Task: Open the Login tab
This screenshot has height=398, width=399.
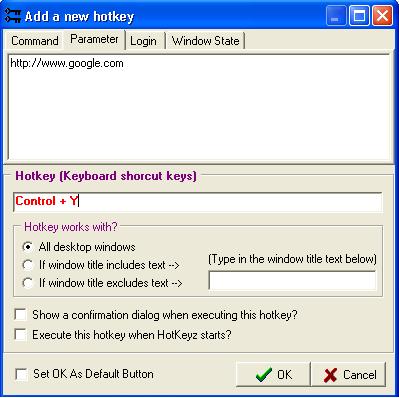Action: coord(144,41)
